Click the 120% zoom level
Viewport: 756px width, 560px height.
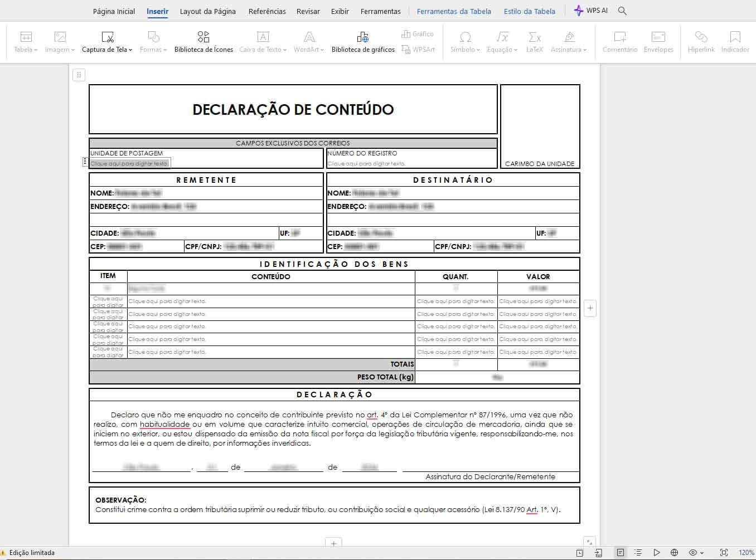point(747,553)
